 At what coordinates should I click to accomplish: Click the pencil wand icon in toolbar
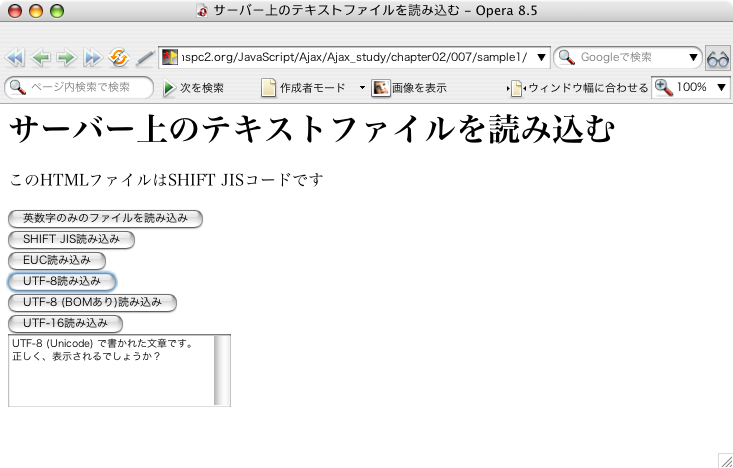pos(144,57)
